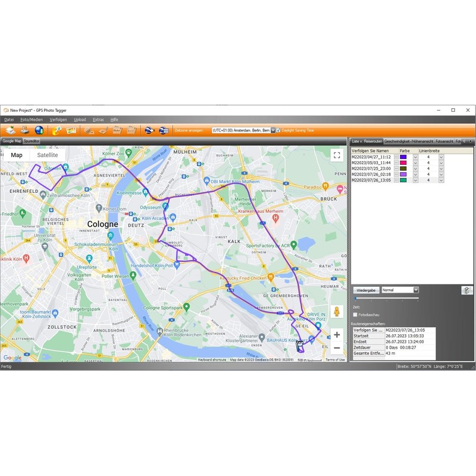Open the time zone dropdown
Screen dimensions: 476x476
pos(273,130)
